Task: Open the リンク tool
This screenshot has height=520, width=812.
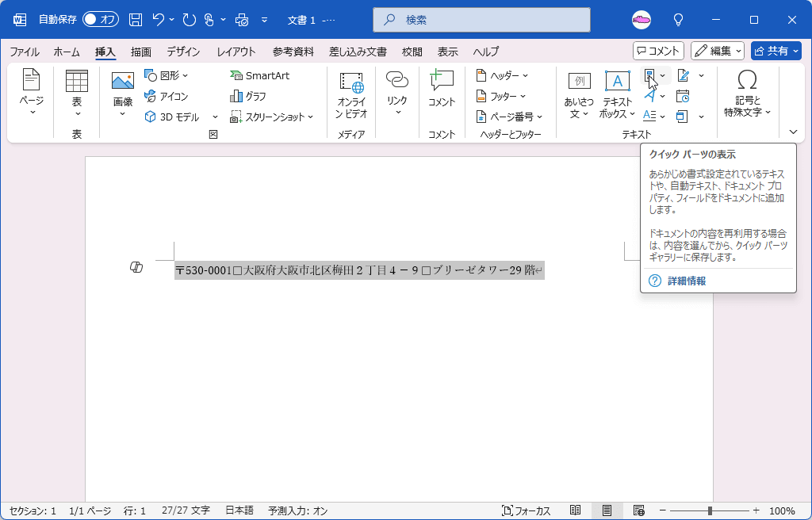Action: click(x=396, y=90)
